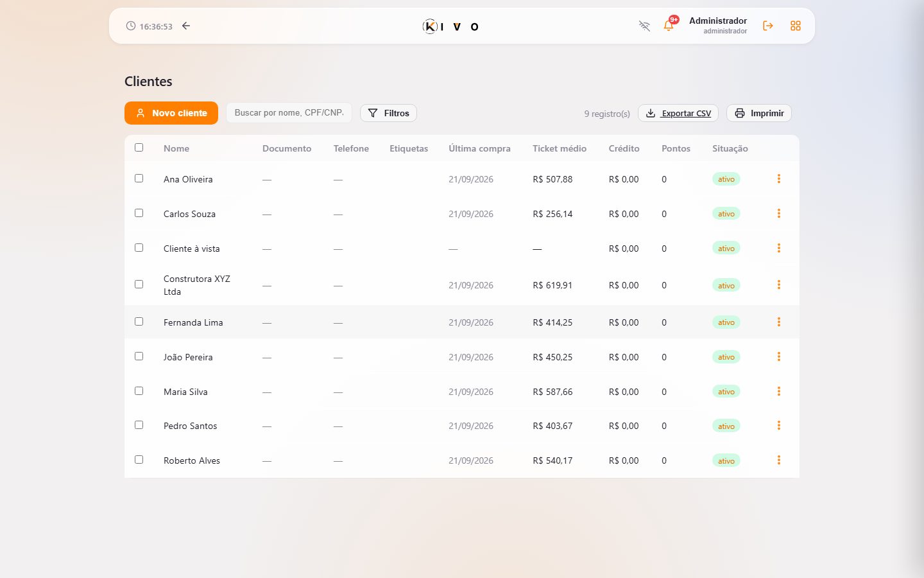This screenshot has height=578, width=924.
Task: Open row actions for Construtora XYZ Ltda
Action: [779, 285]
